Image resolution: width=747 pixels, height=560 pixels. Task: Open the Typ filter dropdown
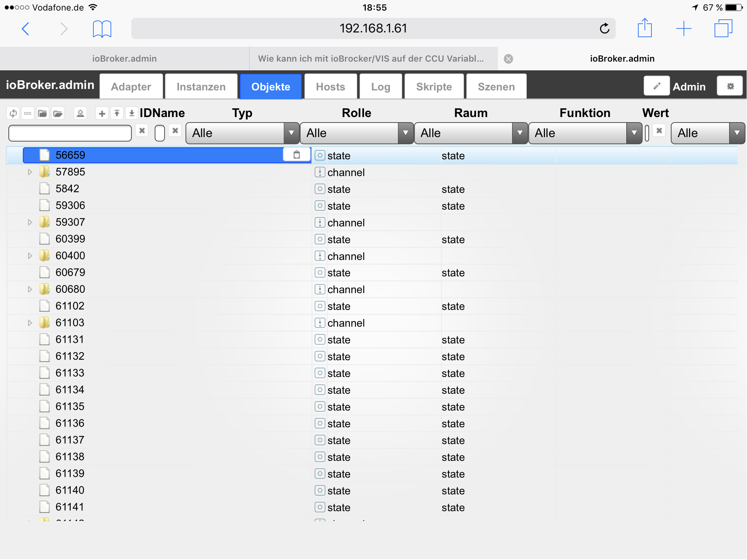242,133
